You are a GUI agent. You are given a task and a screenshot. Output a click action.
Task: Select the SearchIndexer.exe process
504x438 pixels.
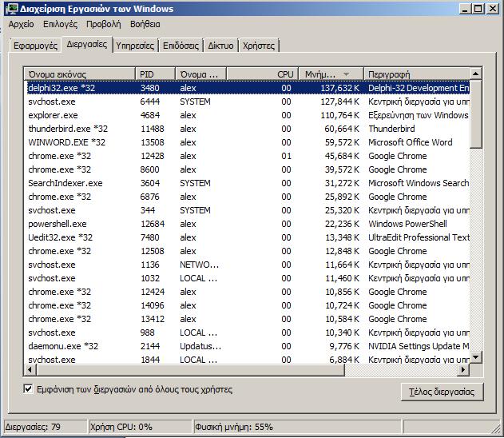click(x=248, y=183)
